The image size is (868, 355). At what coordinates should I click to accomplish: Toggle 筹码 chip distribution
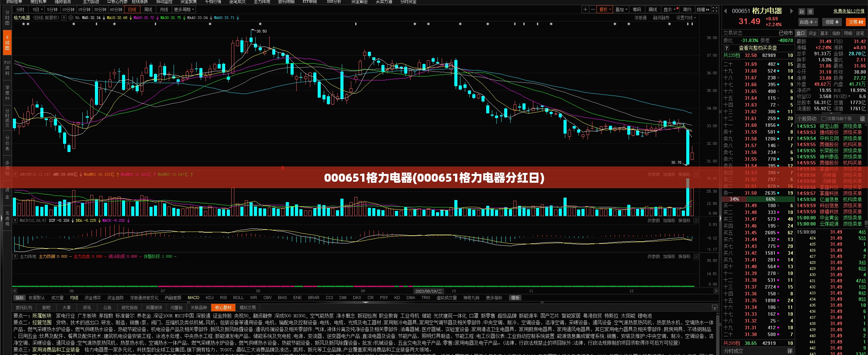coord(637,9)
